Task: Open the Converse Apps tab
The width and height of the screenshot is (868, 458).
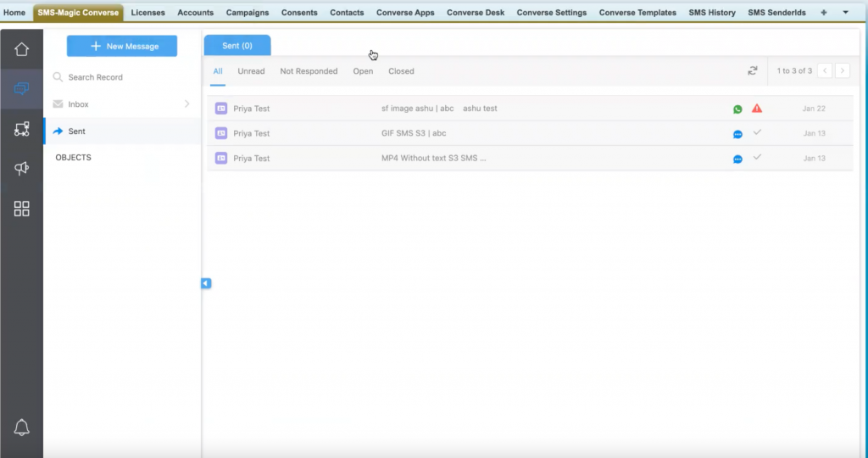Action: click(x=405, y=12)
